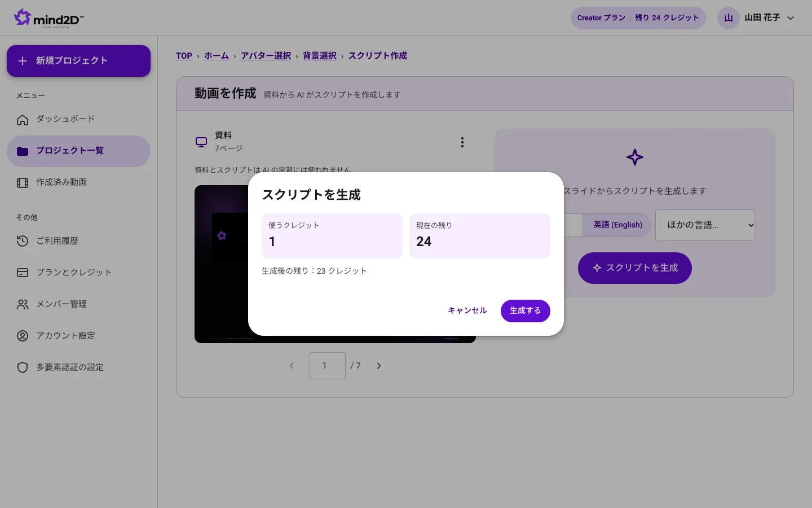Expand the 山田 花子 user menu
812x508 pixels.
click(x=757, y=18)
